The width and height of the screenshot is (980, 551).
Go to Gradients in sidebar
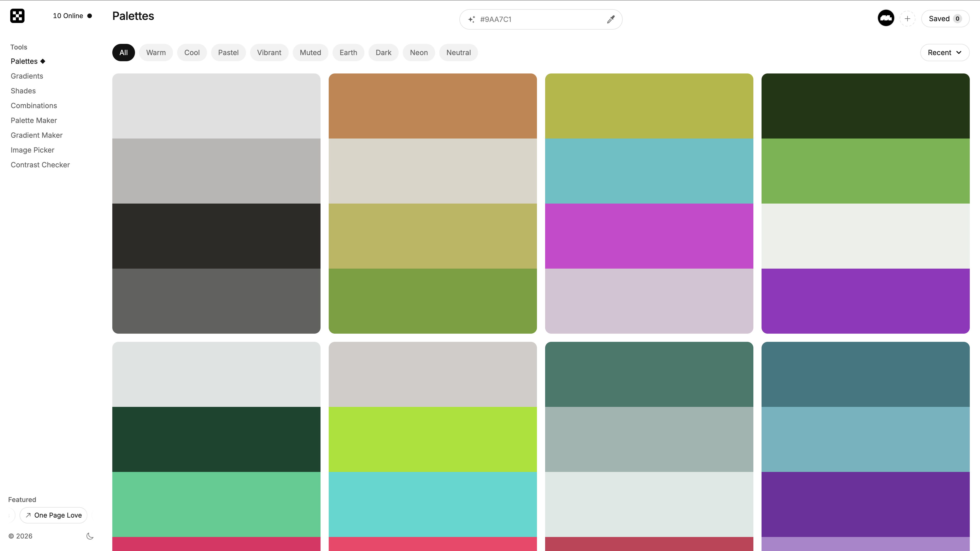(27, 76)
